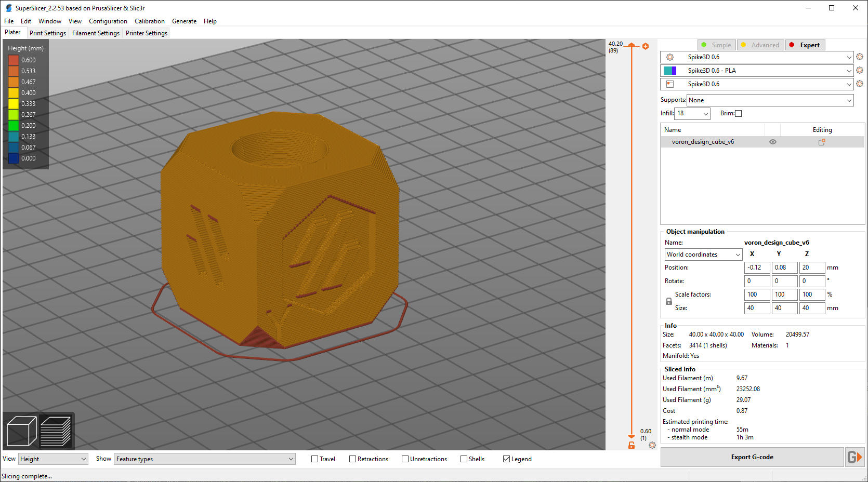Screen dimensions: 868x482
Task: Click the Position Y input field
Action: pyautogui.click(x=785, y=267)
